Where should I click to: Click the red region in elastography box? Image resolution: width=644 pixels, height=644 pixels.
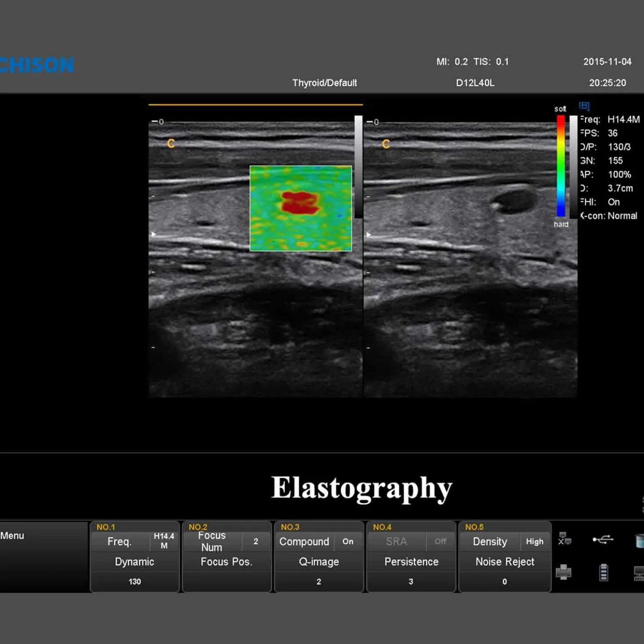coord(300,203)
